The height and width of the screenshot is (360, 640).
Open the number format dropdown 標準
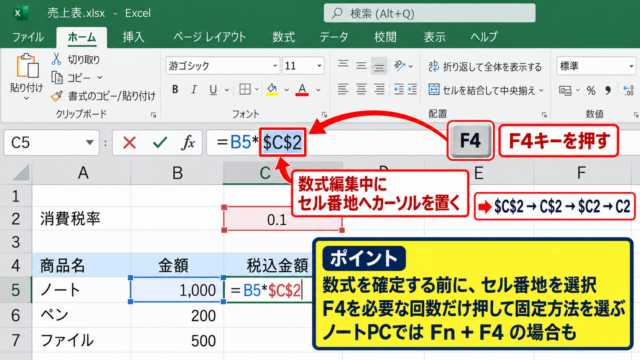pos(631,66)
